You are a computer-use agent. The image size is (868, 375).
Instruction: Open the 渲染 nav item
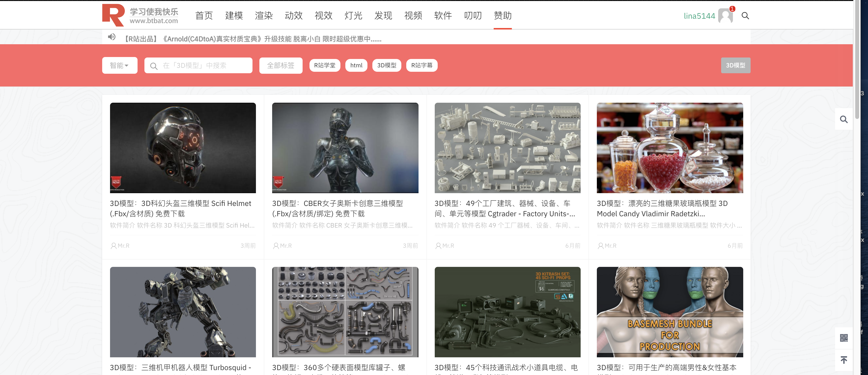(264, 15)
